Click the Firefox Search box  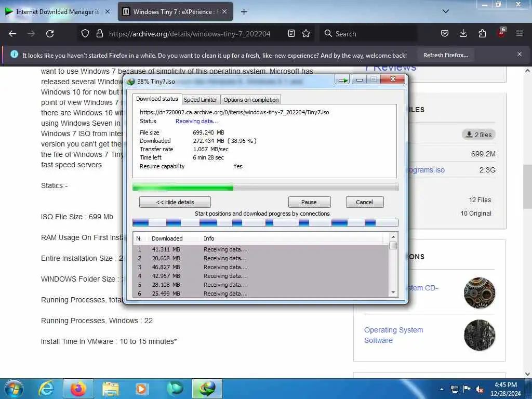pyautogui.click(x=368, y=34)
